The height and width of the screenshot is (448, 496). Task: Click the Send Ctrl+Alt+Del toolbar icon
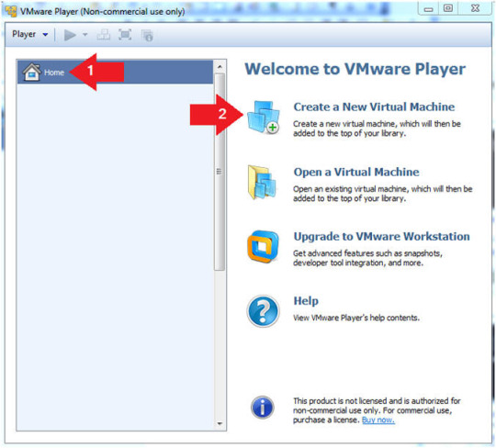tap(104, 35)
